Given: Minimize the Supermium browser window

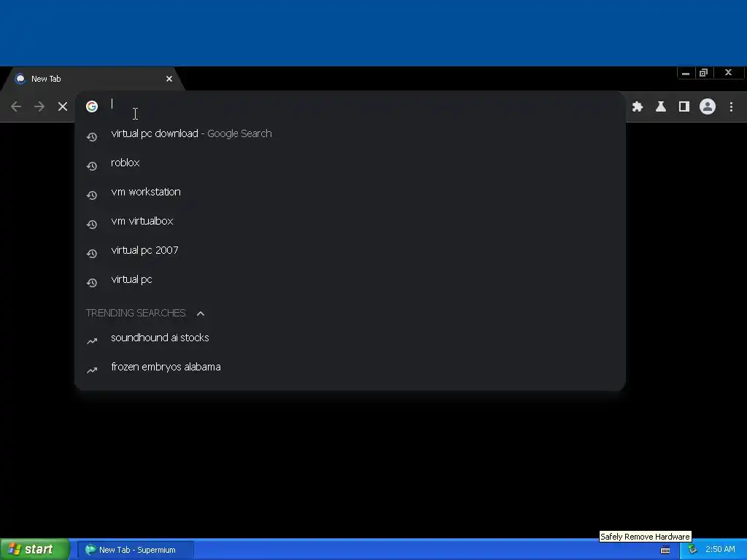Looking at the screenshot, I should click(x=686, y=73).
